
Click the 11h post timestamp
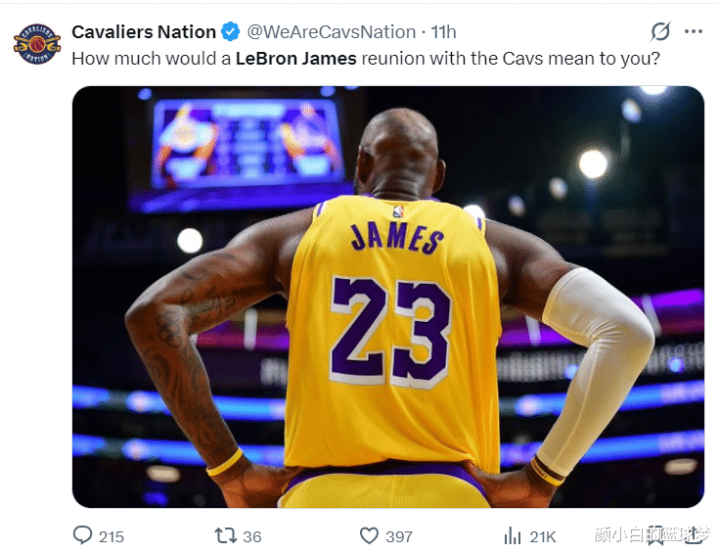[443, 32]
